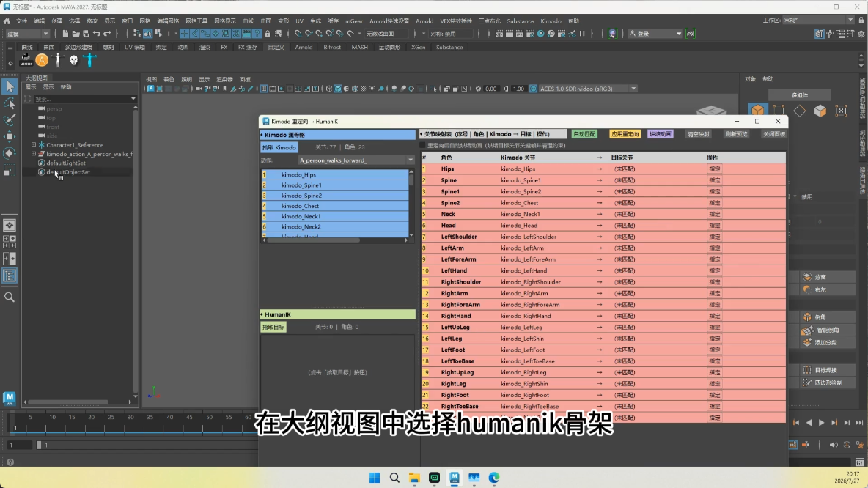Open ACES 1.0 SDR-video color dropdown
The height and width of the screenshot is (488, 868).
click(588, 89)
